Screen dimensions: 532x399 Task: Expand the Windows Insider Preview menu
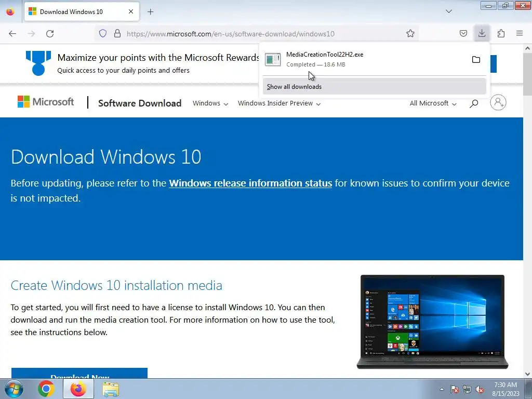(x=279, y=103)
